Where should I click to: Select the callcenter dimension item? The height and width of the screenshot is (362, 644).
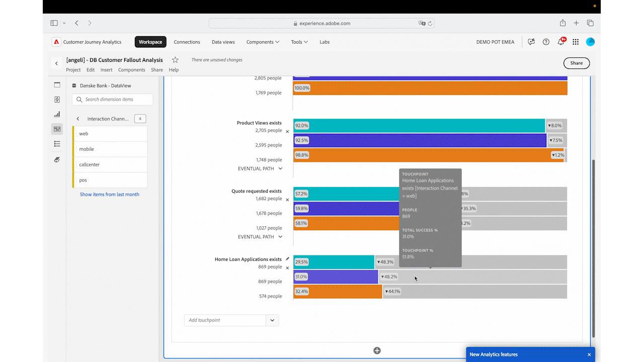tap(110, 164)
